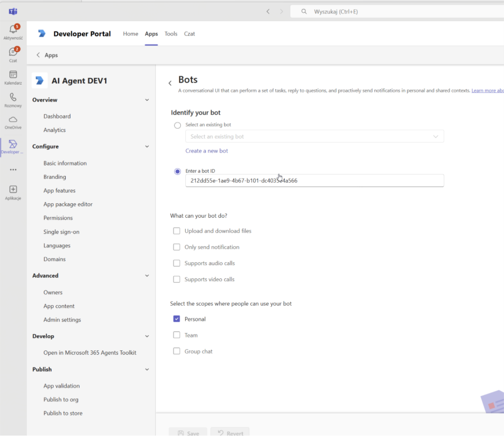Screen dimensions: 504x436
Task: Go to the Home tab
Action: click(130, 34)
